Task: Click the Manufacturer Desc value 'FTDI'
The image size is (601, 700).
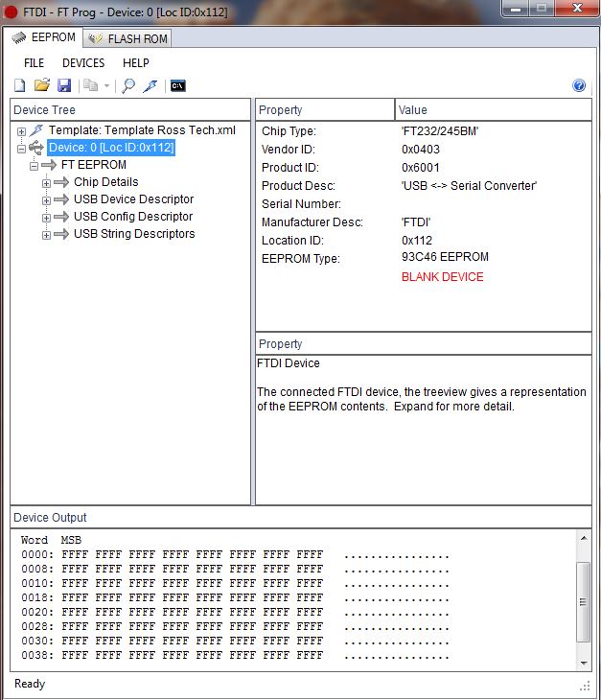Action: click(416, 222)
